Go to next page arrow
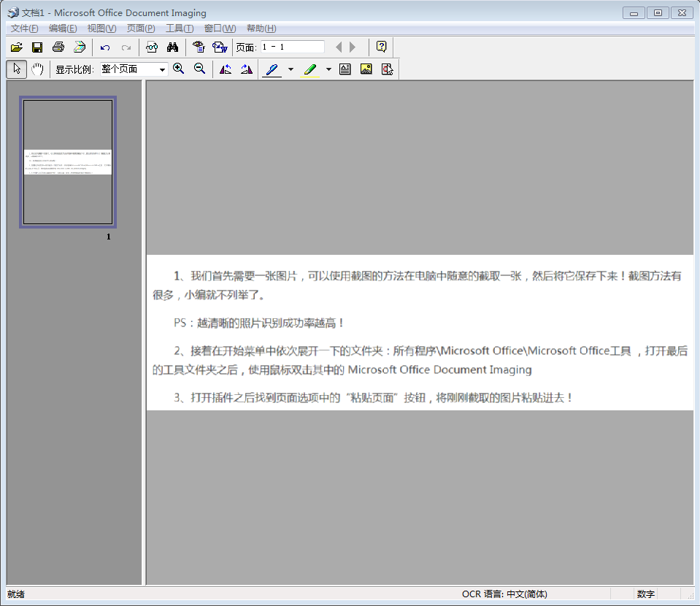 [x=353, y=47]
